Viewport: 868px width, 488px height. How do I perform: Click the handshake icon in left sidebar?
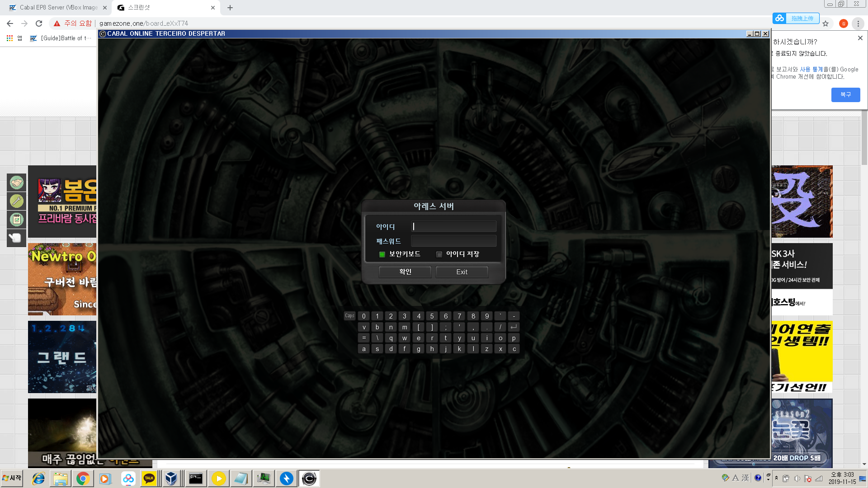pos(17,183)
